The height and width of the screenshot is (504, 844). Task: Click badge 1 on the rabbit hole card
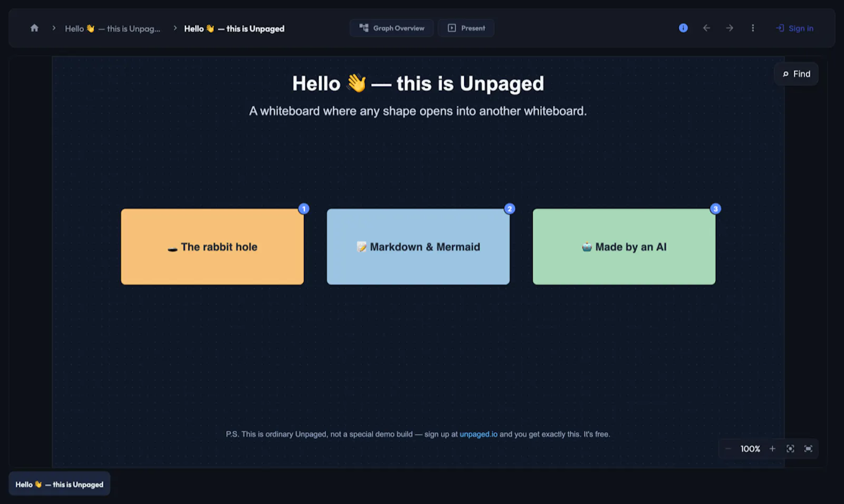[x=304, y=209]
